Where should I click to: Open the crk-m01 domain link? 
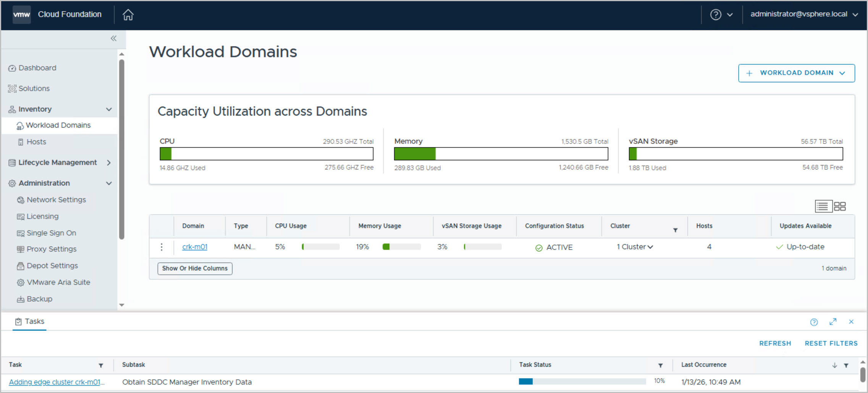pyautogui.click(x=195, y=247)
